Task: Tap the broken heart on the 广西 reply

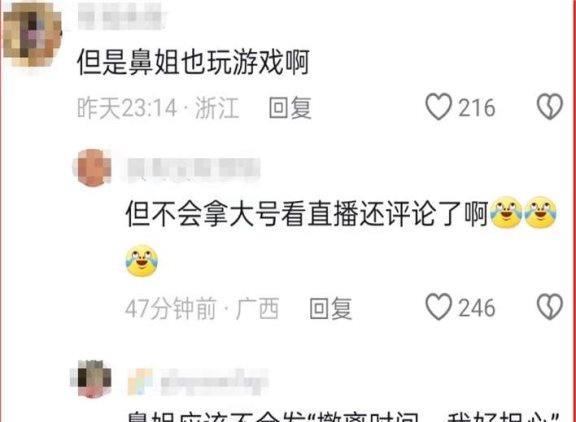Action: pyautogui.click(x=550, y=307)
